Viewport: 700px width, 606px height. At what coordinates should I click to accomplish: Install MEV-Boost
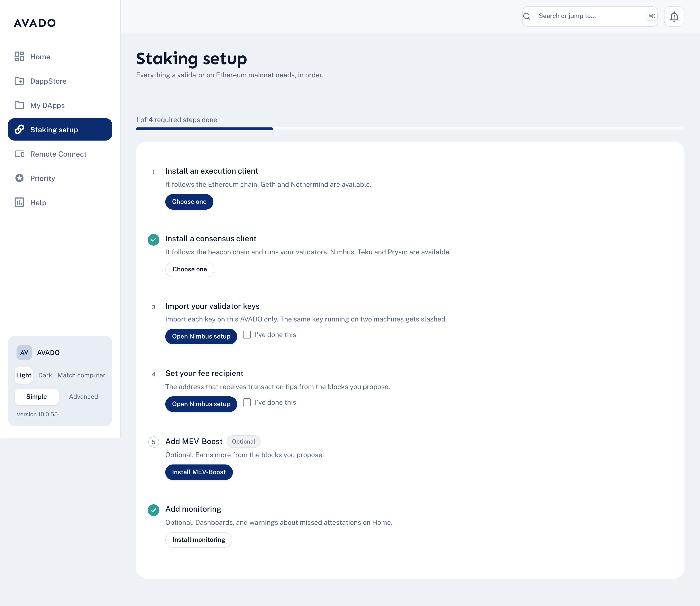[199, 472]
